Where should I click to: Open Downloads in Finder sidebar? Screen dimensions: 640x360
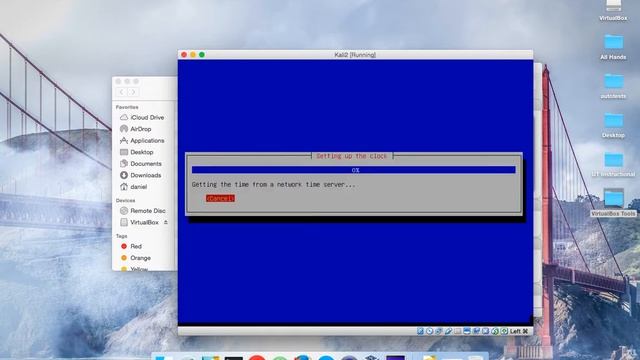point(140,175)
